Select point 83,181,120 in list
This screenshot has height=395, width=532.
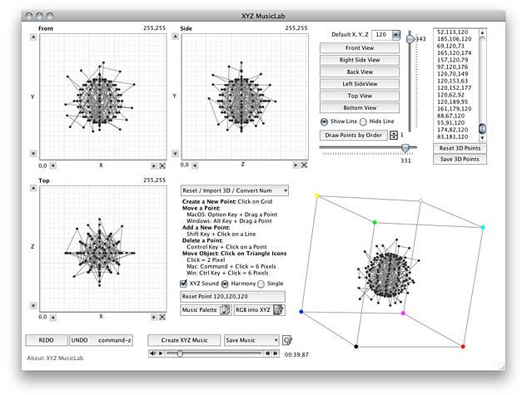click(x=453, y=137)
